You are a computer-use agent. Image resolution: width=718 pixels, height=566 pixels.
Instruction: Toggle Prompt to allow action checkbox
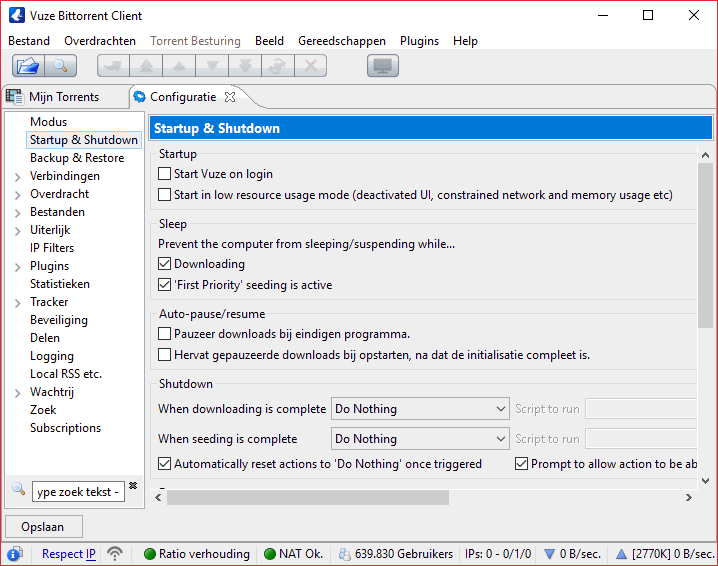[522, 464]
